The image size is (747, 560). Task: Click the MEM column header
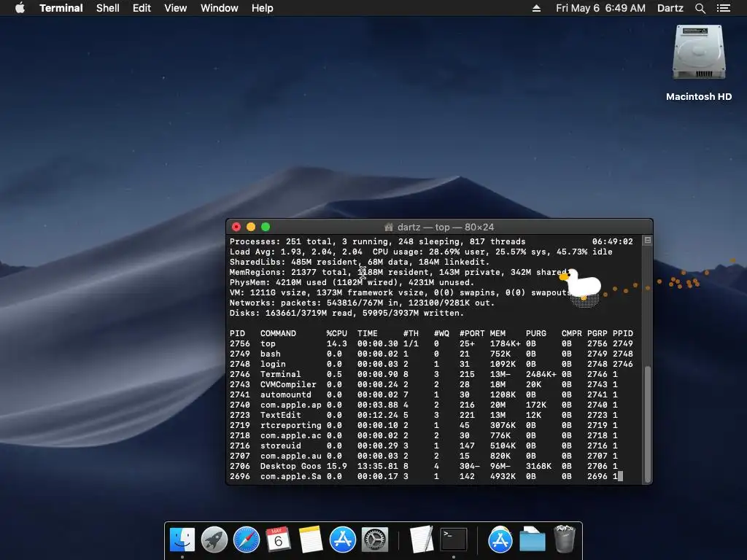pyautogui.click(x=498, y=333)
